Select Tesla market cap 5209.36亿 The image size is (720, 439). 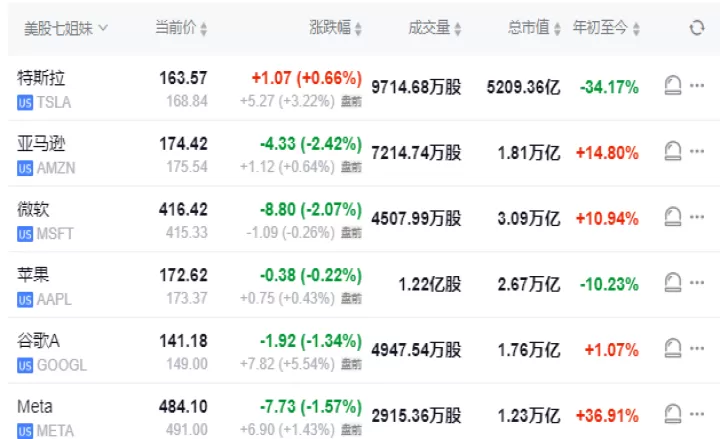[x=523, y=86]
